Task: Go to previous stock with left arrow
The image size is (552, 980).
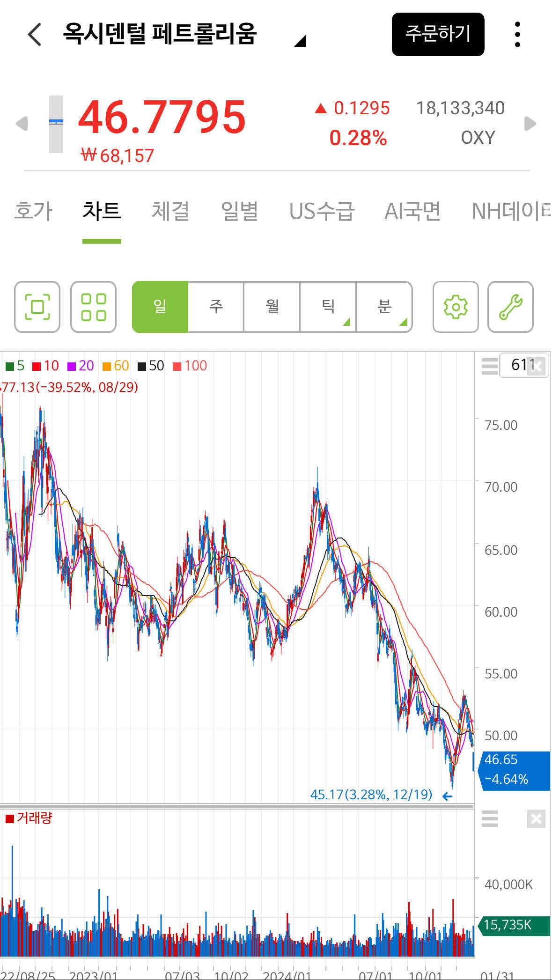Action: coord(22,124)
